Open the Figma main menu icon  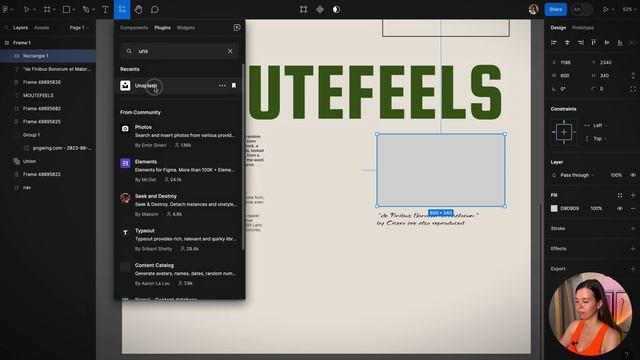click(6, 9)
